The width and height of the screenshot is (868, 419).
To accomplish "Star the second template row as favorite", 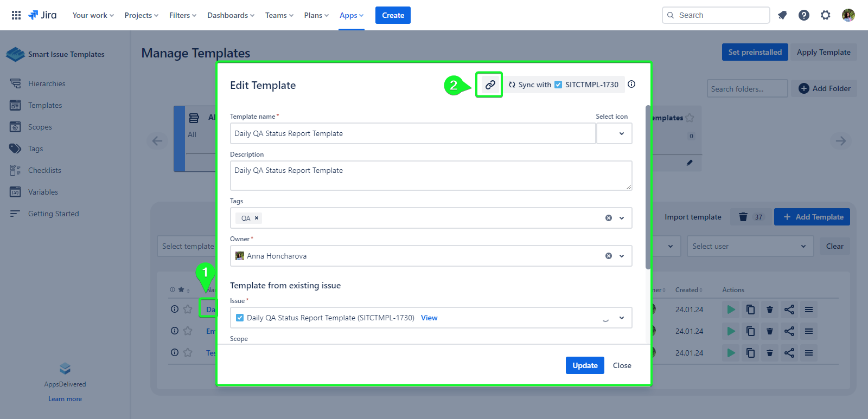I will (188, 331).
